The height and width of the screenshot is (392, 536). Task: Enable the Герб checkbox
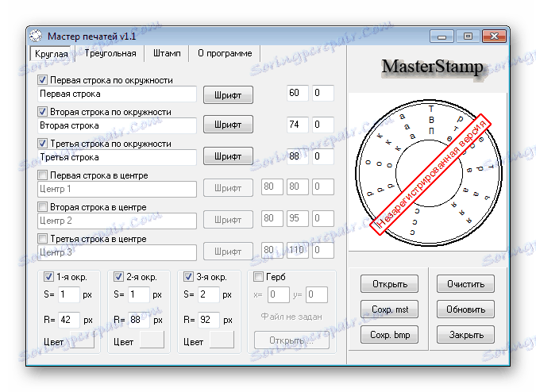pos(258,277)
